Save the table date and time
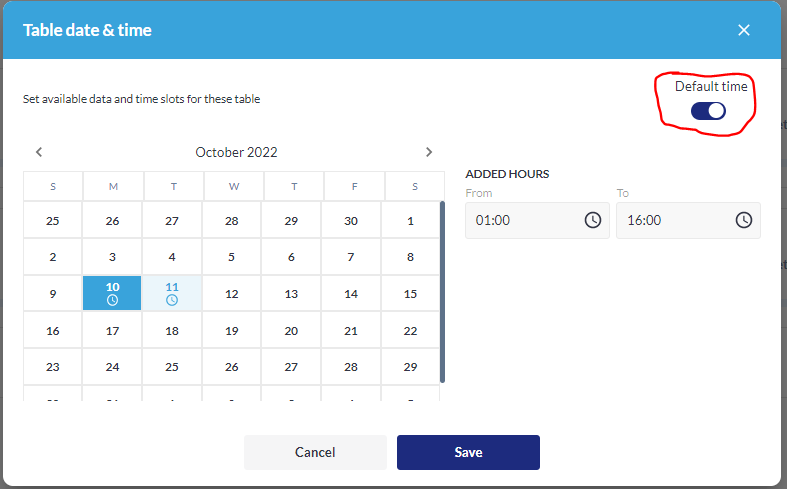Viewport: 787px width, 489px height. (468, 452)
